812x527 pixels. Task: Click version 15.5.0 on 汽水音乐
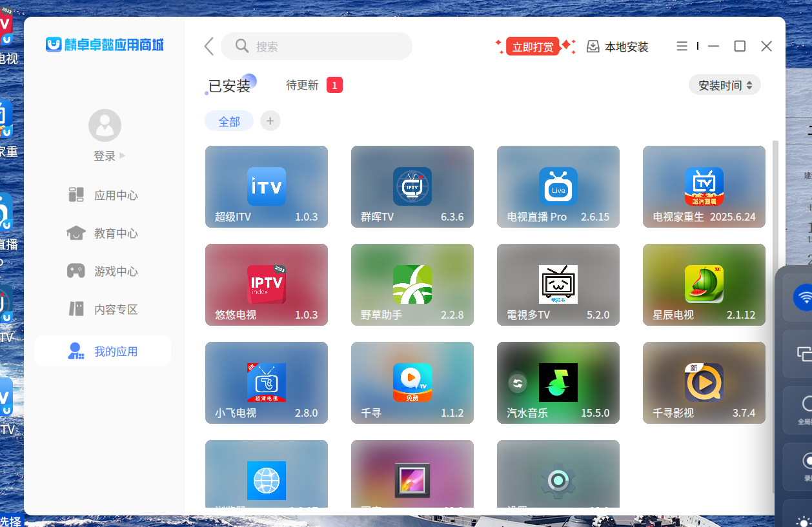pyautogui.click(x=595, y=413)
